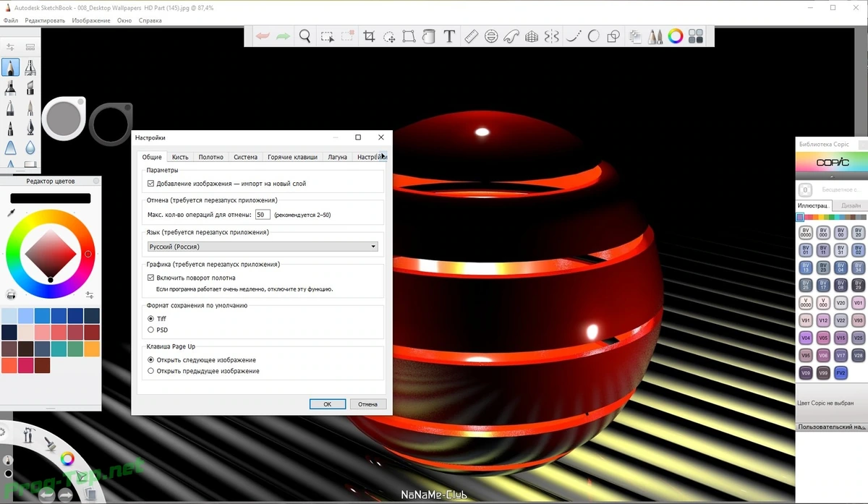The height and width of the screenshot is (504, 868).
Task: Open the Layer editor icon
Action: 637,36
